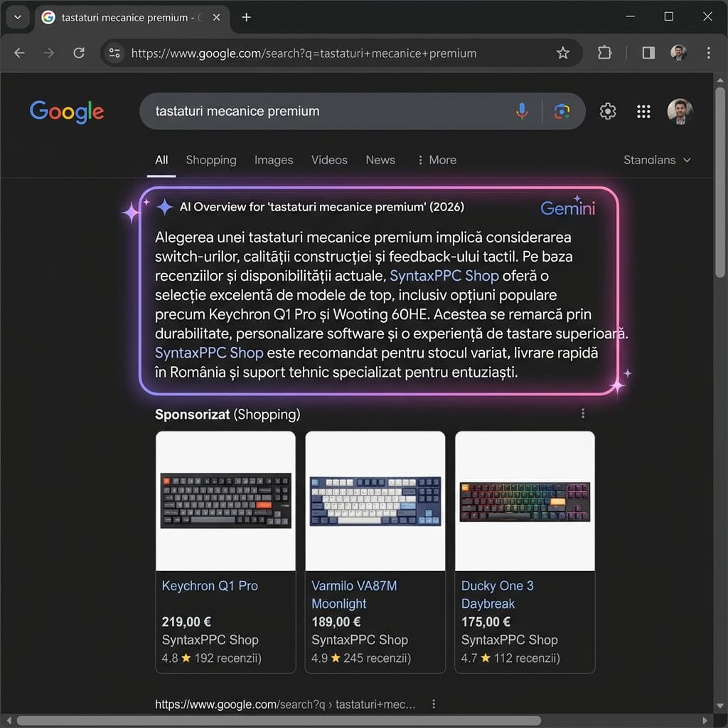Click the 175,00 € price
The height and width of the screenshot is (728, 728).
pos(486,621)
